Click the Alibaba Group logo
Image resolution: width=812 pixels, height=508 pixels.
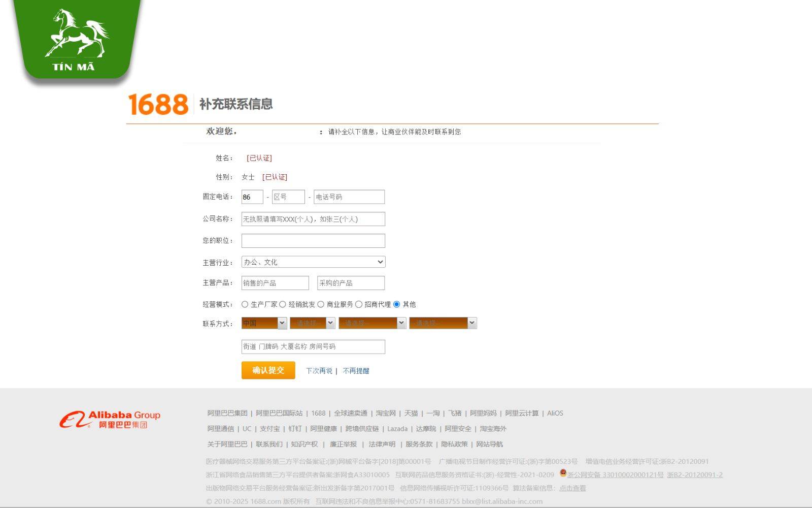(110, 420)
